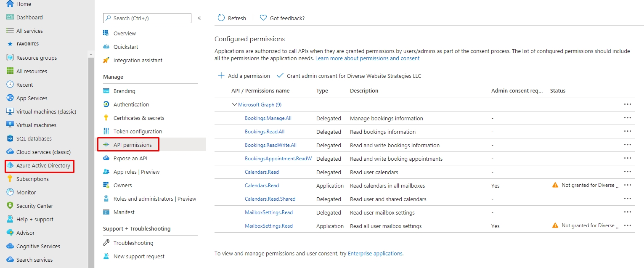This screenshot has height=268, width=644.
Task: Open Authentication menu item
Action: click(x=131, y=104)
